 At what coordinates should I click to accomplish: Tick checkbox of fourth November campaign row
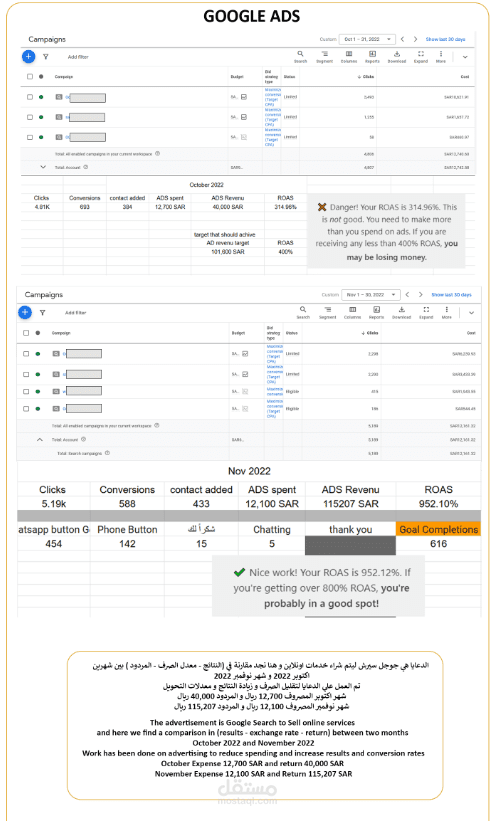tap(26, 408)
